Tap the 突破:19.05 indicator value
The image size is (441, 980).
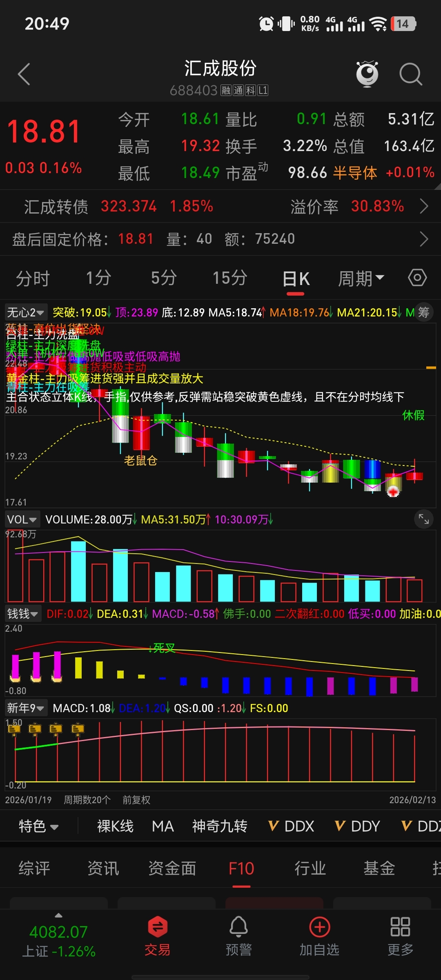click(x=80, y=312)
